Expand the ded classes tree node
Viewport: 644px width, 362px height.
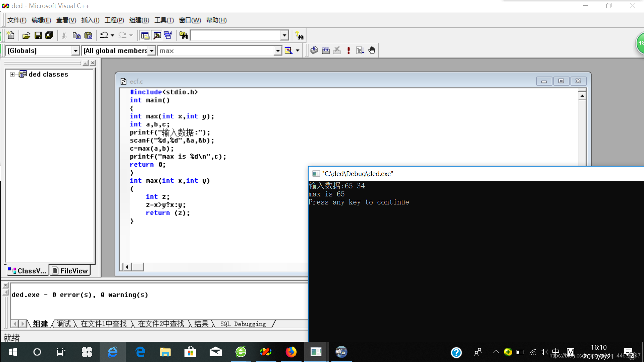pos(12,74)
